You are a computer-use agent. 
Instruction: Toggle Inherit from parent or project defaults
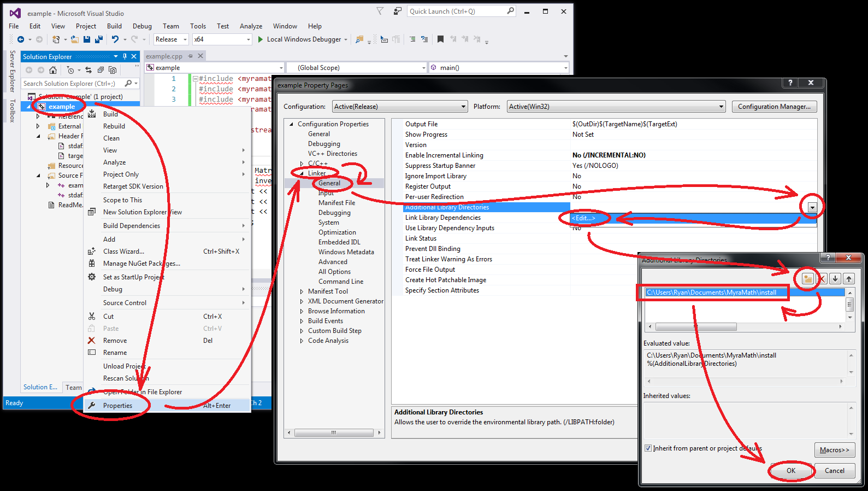(x=648, y=448)
